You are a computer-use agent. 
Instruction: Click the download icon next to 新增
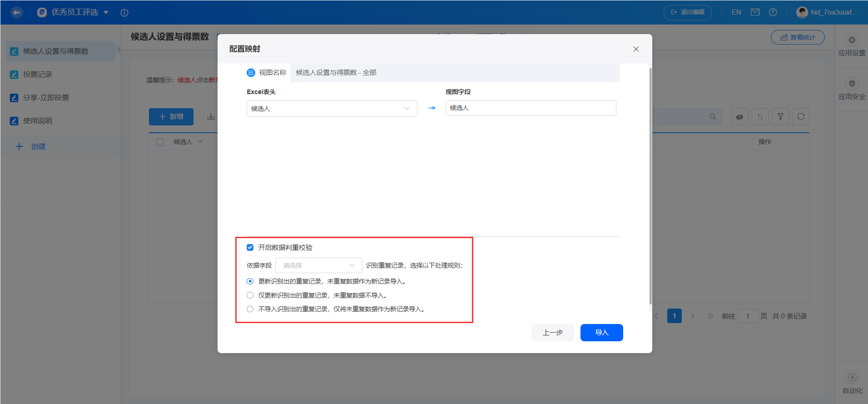[x=211, y=117]
